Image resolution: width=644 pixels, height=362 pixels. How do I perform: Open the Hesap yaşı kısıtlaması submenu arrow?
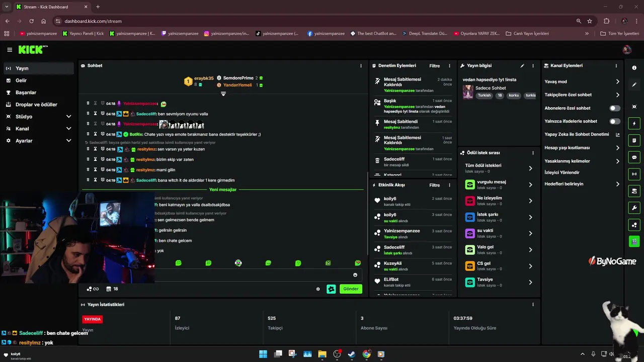pyautogui.click(x=618, y=148)
